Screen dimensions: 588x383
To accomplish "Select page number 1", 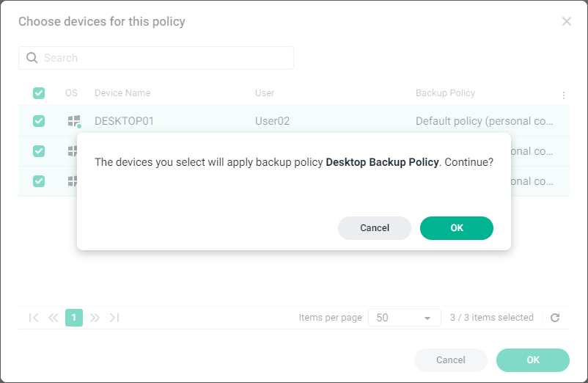I will 74,318.
